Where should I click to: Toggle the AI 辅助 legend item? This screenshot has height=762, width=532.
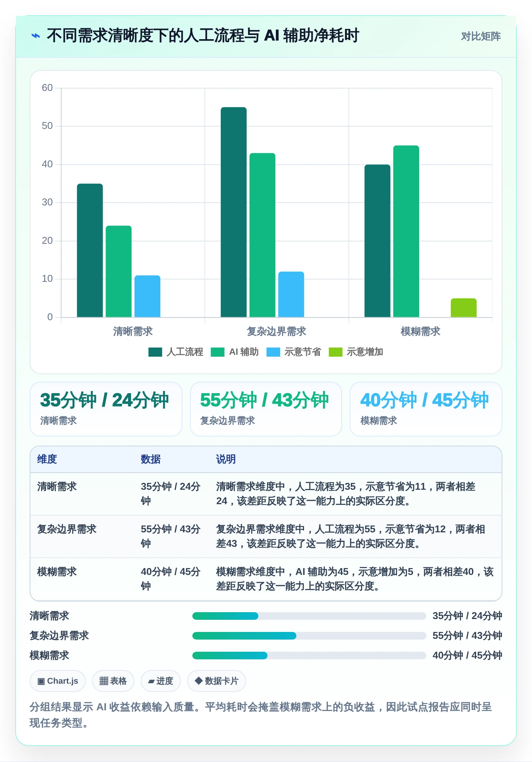pyautogui.click(x=234, y=352)
